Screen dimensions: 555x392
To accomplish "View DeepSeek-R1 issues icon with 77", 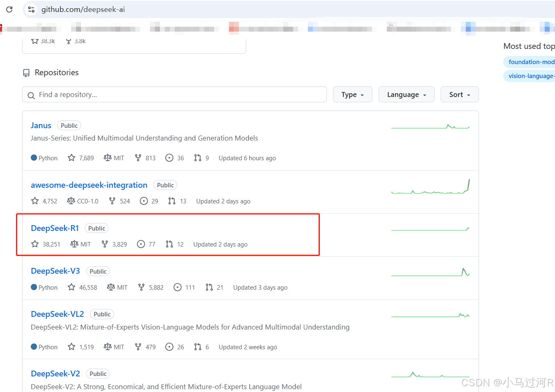I will [141, 244].
